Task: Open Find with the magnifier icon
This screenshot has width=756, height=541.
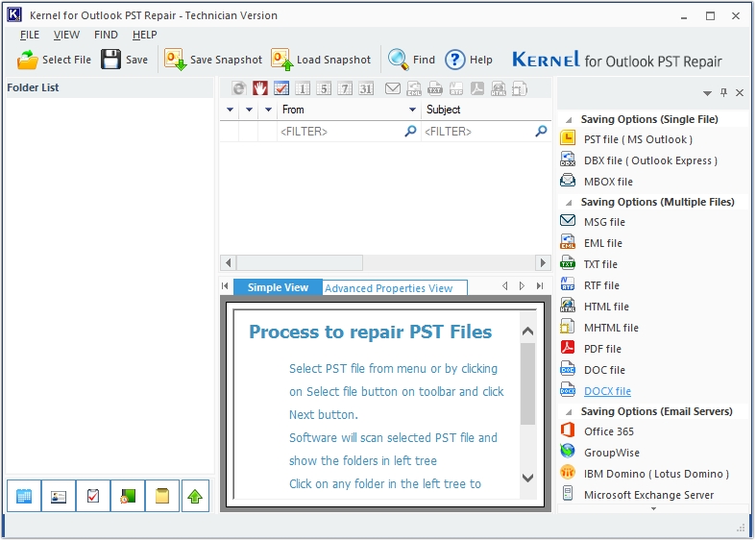Action: pyautogui.click(x=411, y=60)
